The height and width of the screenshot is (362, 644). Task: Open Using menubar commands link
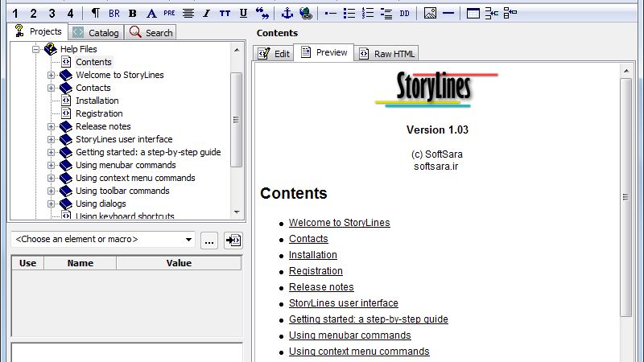click(350, 335)
